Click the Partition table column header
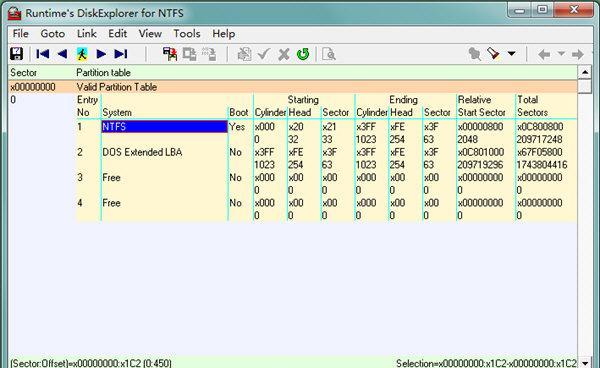 click(x=103, y=73)
